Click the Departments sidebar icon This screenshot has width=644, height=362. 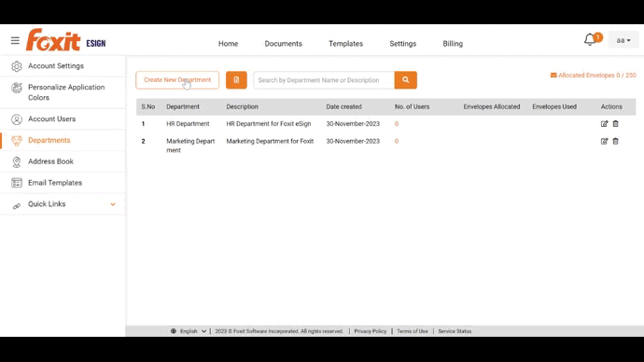click(17, 140)
